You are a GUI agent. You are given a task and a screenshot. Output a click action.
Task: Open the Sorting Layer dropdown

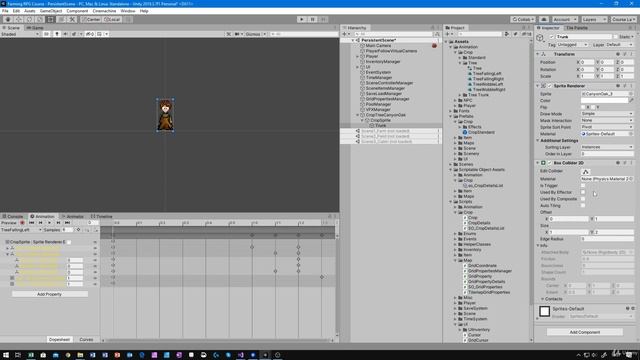[x=607, y=147]
